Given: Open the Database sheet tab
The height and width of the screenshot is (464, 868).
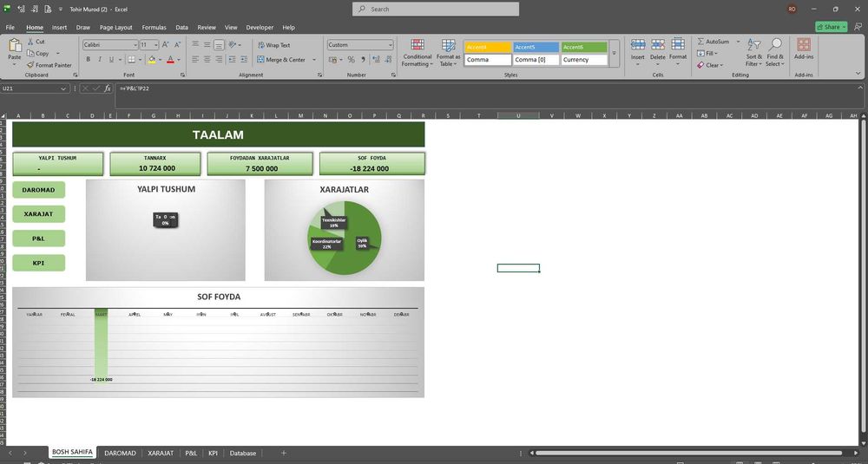Looking at the screenshot, I should coord(243,453).
